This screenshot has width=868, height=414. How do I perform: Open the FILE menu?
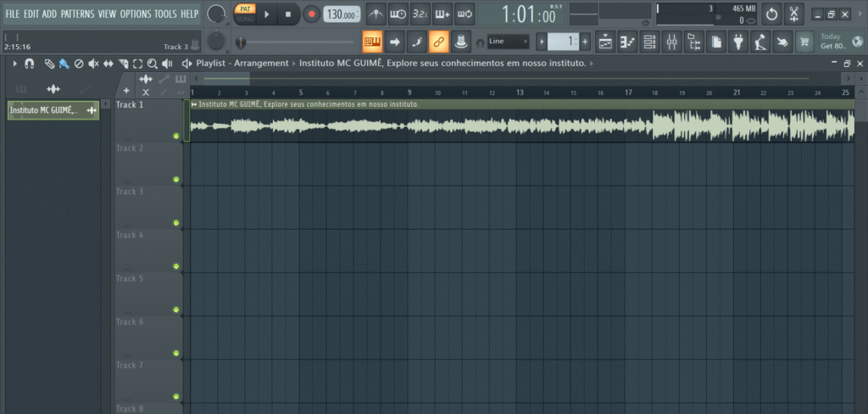point(12,14)
